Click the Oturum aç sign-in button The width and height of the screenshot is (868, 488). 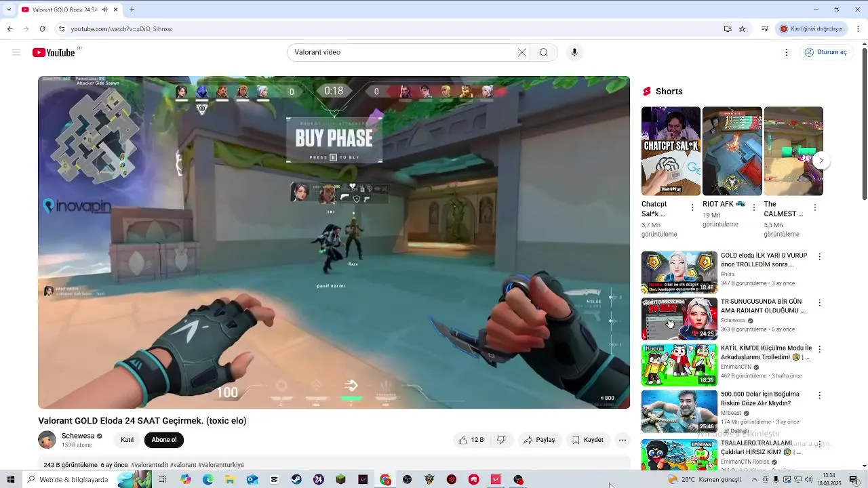(825, 52)
